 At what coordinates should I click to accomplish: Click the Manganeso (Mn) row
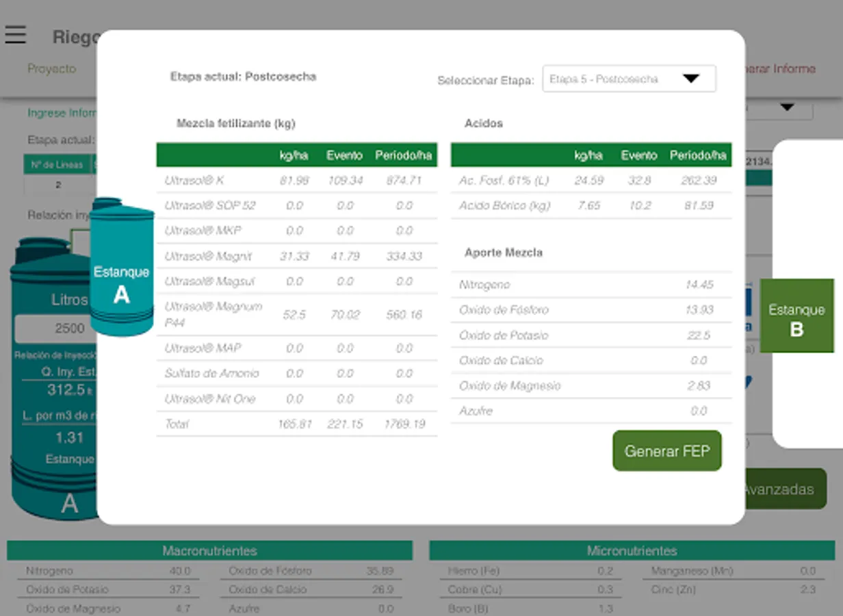[x=734, y=571]
